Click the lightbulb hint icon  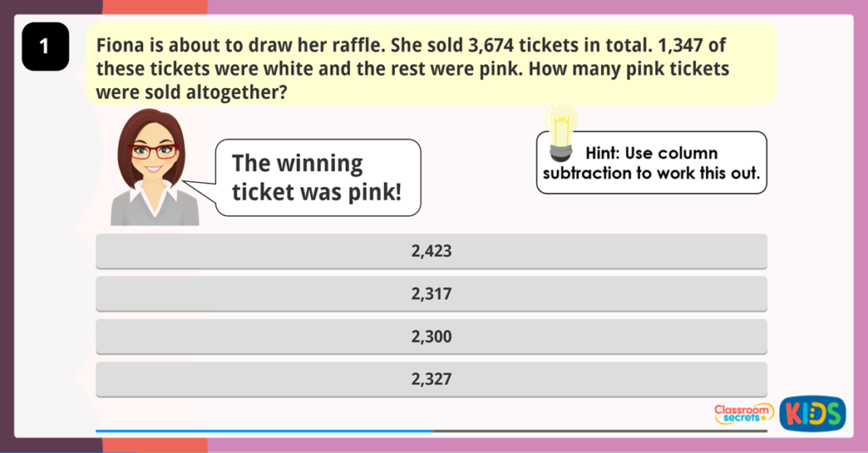coord(561,130)
